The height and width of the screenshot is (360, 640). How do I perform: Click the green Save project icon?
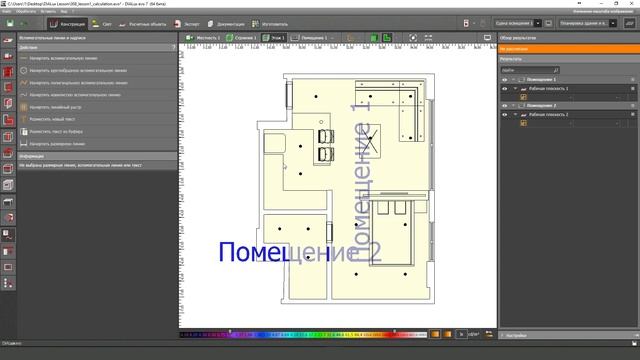tap(10, 24)
